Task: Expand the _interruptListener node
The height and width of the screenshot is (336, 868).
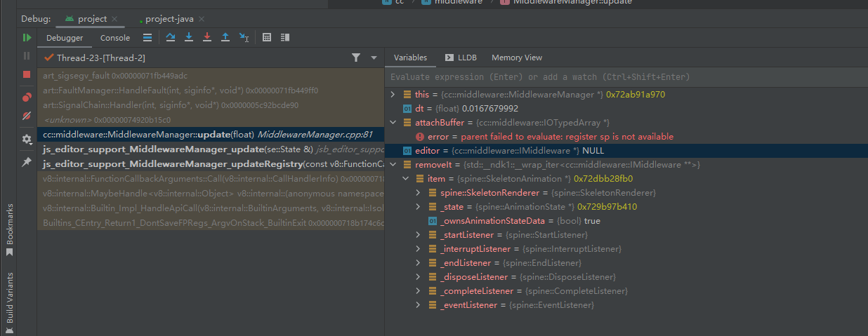Action: pos(419,248)
